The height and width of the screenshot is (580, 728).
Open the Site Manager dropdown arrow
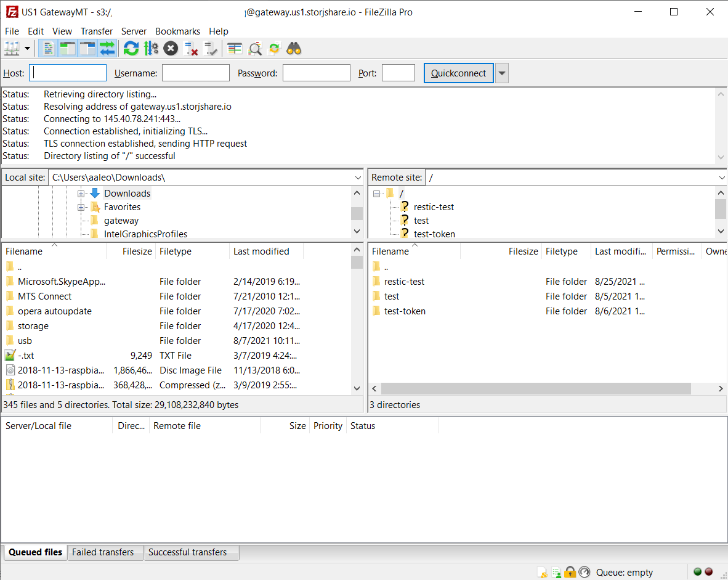(x=27, y=48)
